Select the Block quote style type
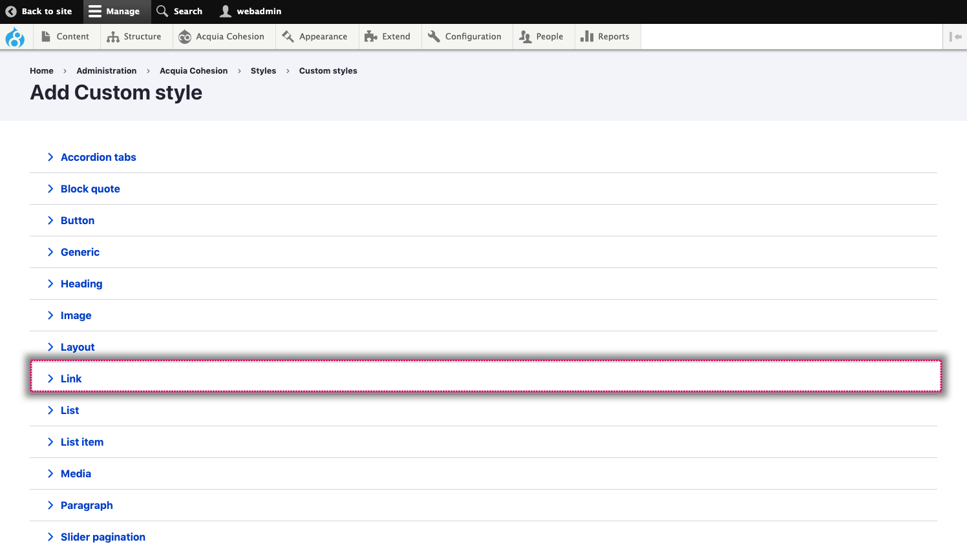 [x=90, y=189]
